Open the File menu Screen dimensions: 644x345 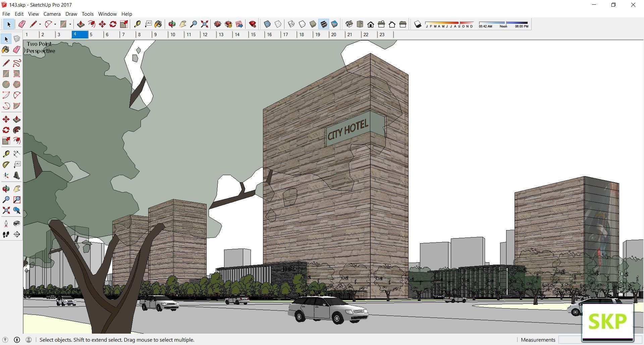pos(6,14)
